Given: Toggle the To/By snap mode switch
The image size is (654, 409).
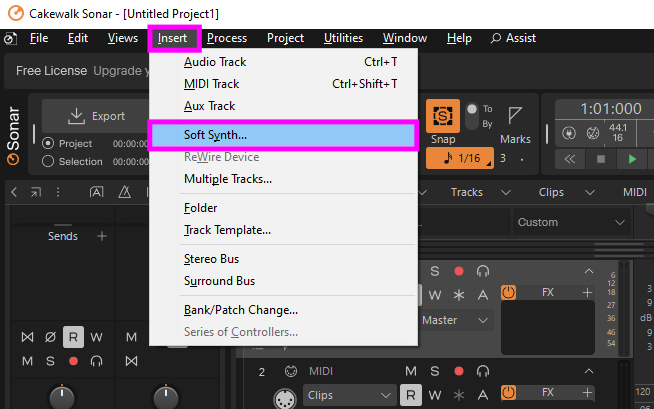Looking at the screenshot, I should coord(472,116).
